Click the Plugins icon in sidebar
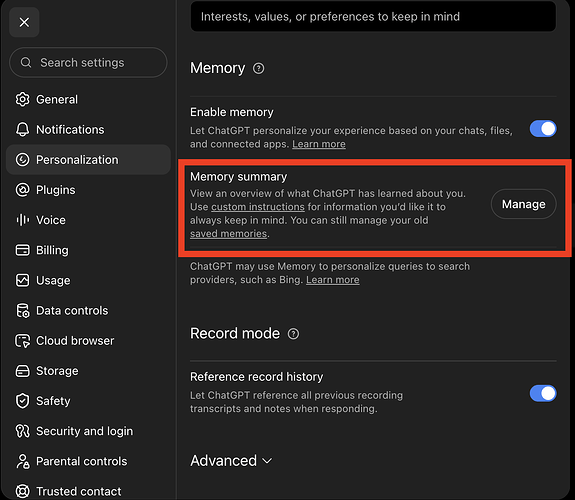The height and width of the screenshot is (500, 575). (22, 190)
